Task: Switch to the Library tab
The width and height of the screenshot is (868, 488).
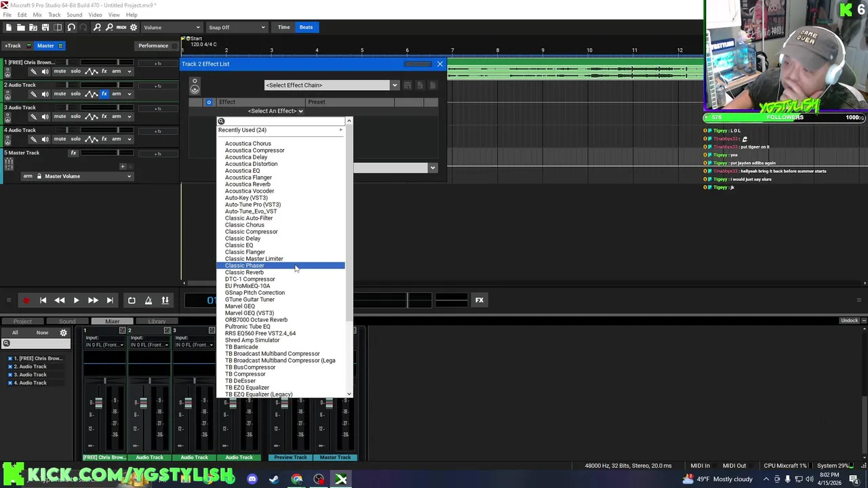Action: [157, 321]
